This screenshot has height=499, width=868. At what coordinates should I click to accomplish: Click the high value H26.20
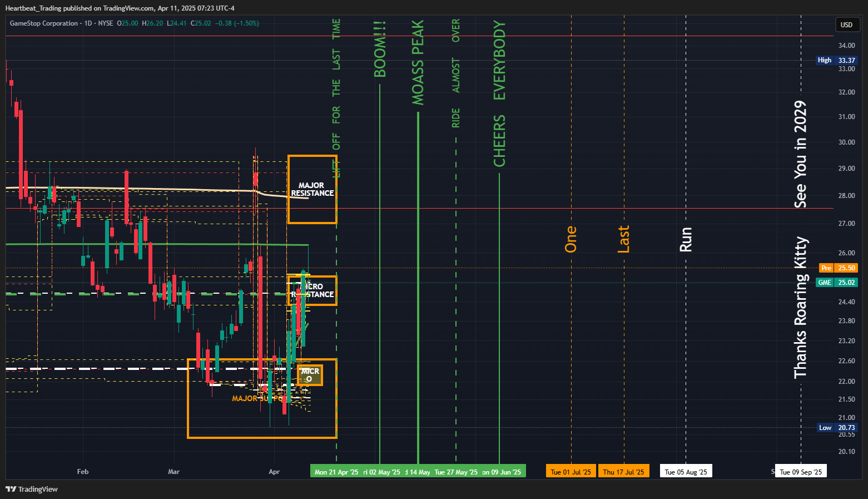152,23
